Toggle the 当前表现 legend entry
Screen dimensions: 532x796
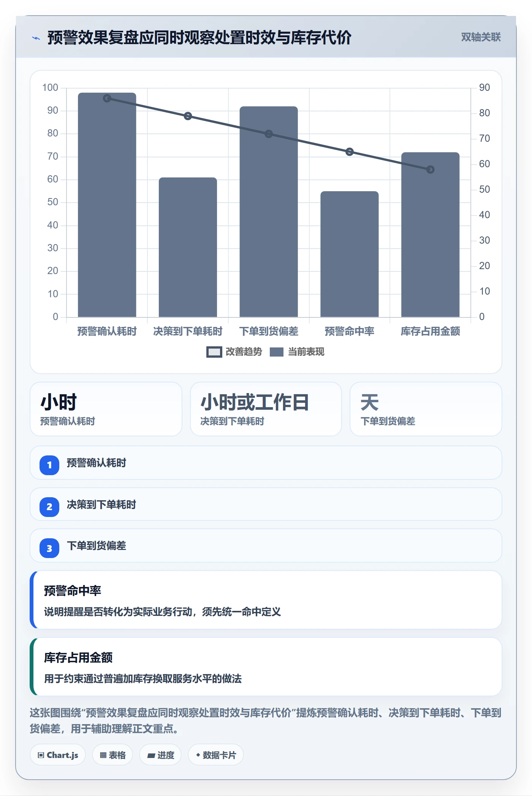point(297,352)
